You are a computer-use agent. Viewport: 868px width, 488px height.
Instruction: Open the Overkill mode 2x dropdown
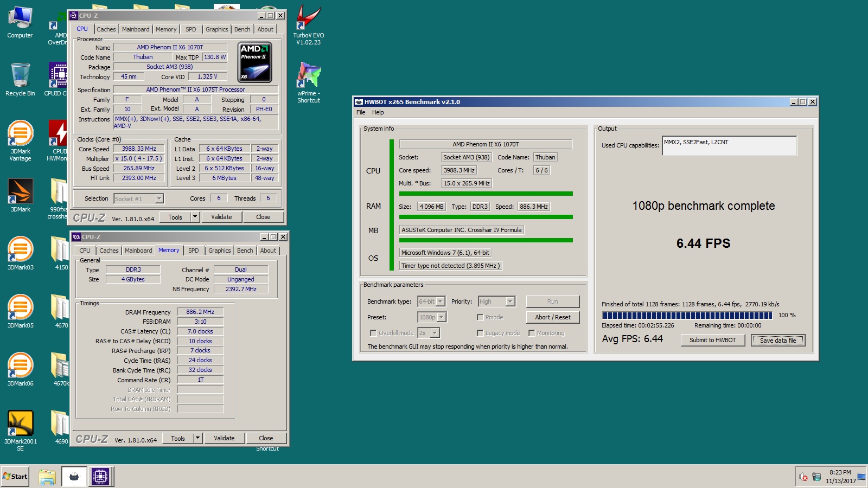(x=429, y=333)
